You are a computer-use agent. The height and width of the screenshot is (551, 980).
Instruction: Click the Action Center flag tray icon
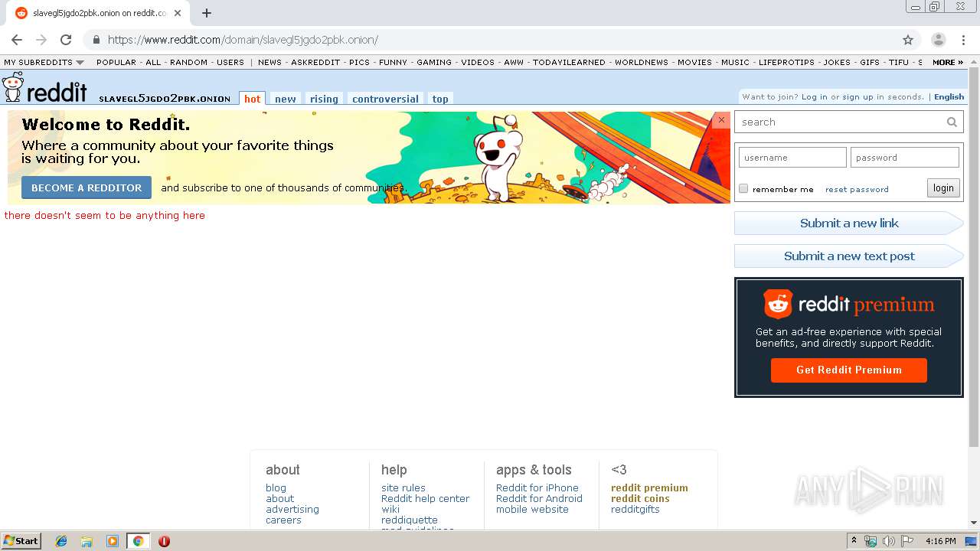pos(907,541)
